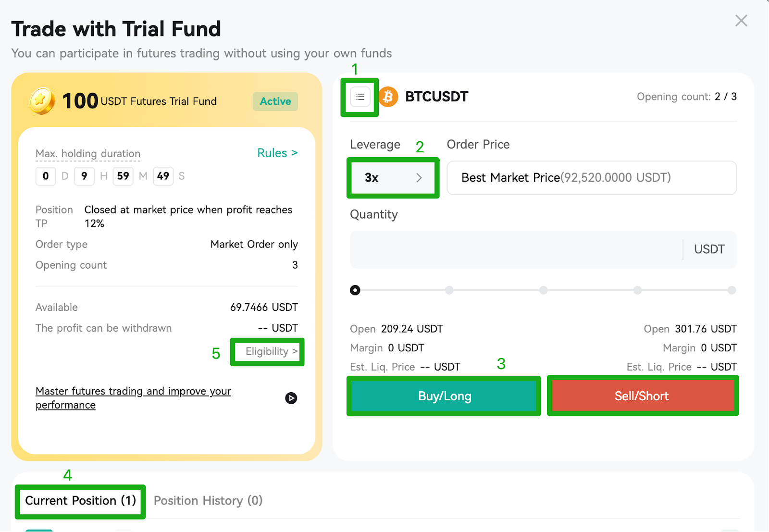This screenshot has width=769, height=532.
Task: Click the Buy/Long button
Action: click(x=444, y=396)
